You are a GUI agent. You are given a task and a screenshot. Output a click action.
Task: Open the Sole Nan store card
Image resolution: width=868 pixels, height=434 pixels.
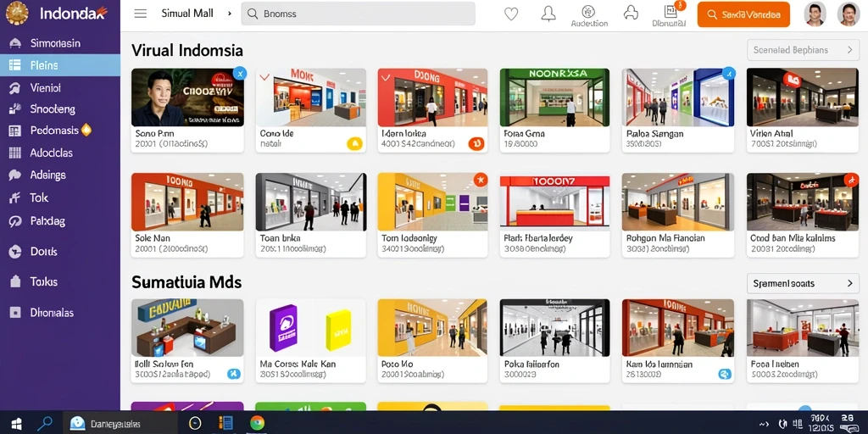tap(187, 214)
